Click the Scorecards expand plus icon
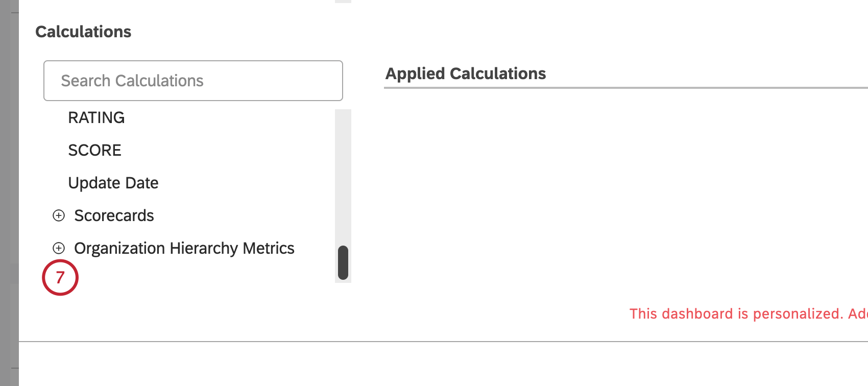868x386 pixels. click(59, 215)
